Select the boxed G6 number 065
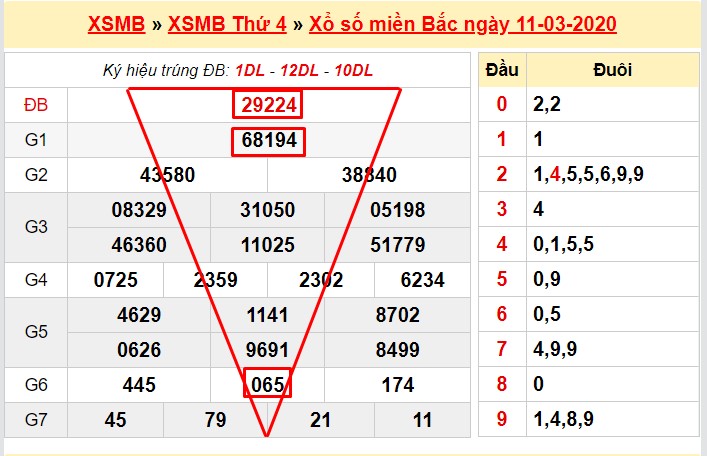 pos(268,383)
